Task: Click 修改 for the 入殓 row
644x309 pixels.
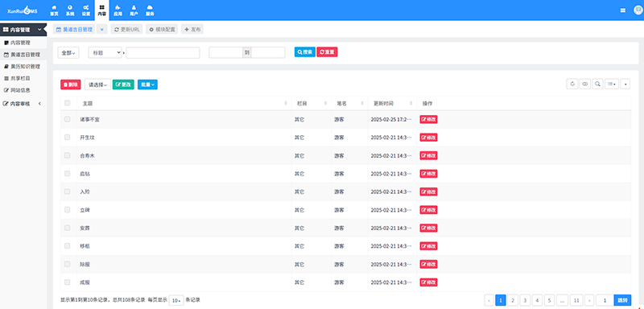Action: pos(428,192)
